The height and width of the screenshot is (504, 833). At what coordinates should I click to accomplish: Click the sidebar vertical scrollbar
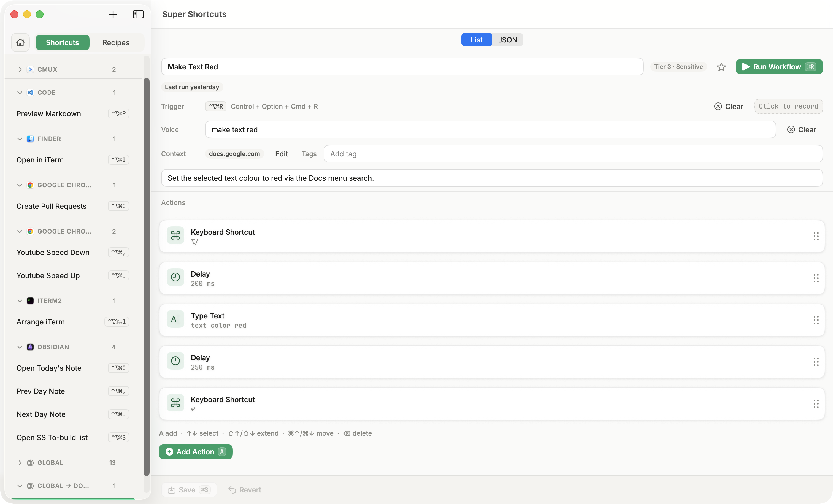(146, 277)
